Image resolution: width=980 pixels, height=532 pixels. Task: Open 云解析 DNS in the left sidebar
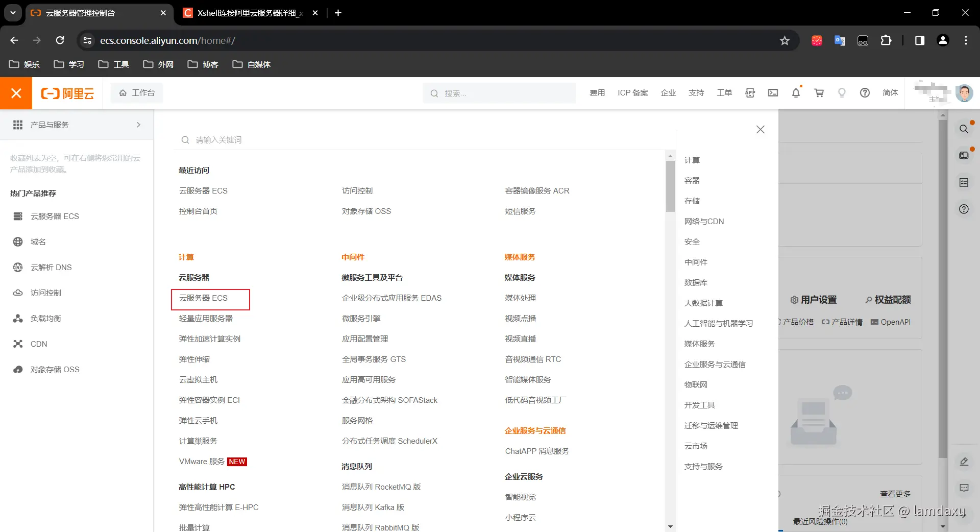(51, 267)
